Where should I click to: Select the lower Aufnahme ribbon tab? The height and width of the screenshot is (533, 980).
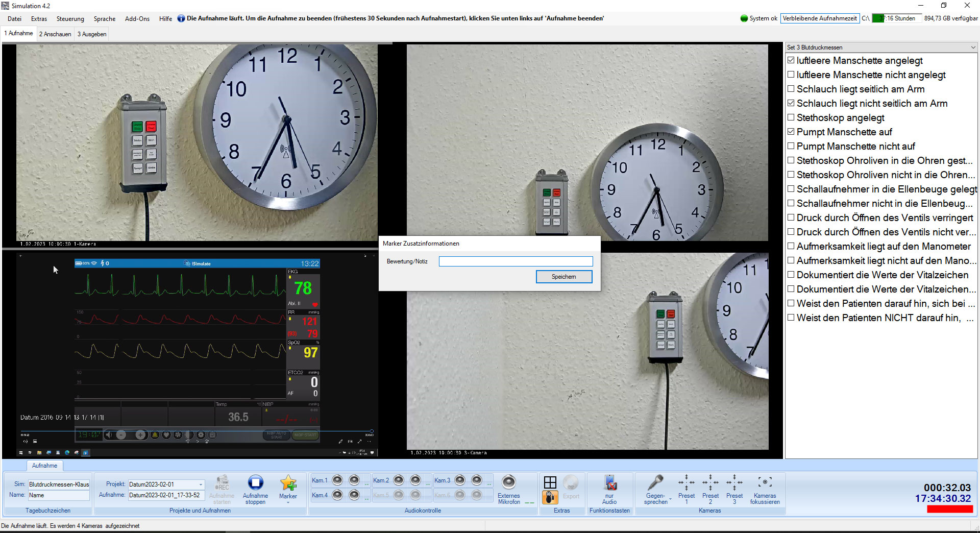(44, 466)
